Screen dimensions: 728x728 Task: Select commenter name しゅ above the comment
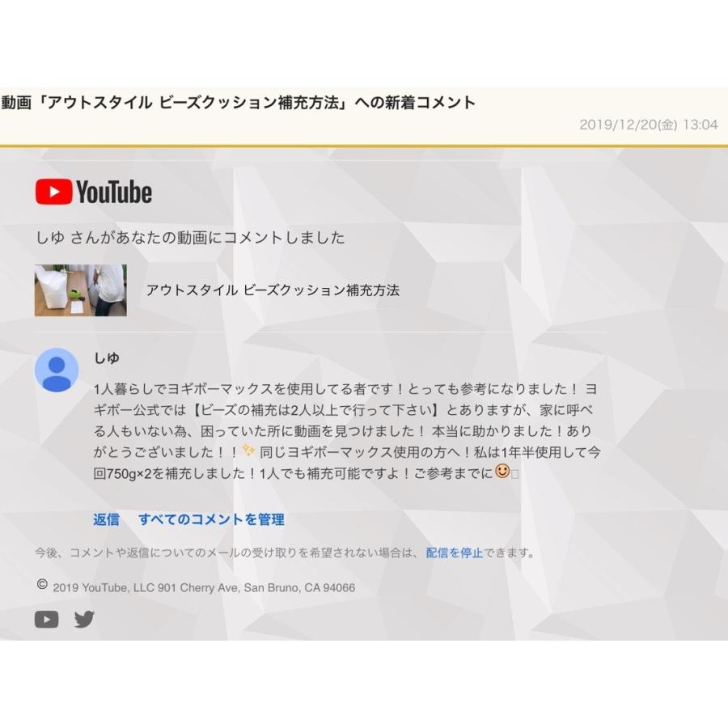point(107,358)
